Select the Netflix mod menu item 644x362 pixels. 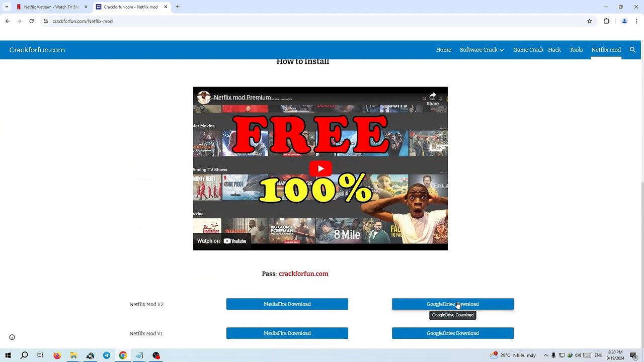tap(606, 50)
